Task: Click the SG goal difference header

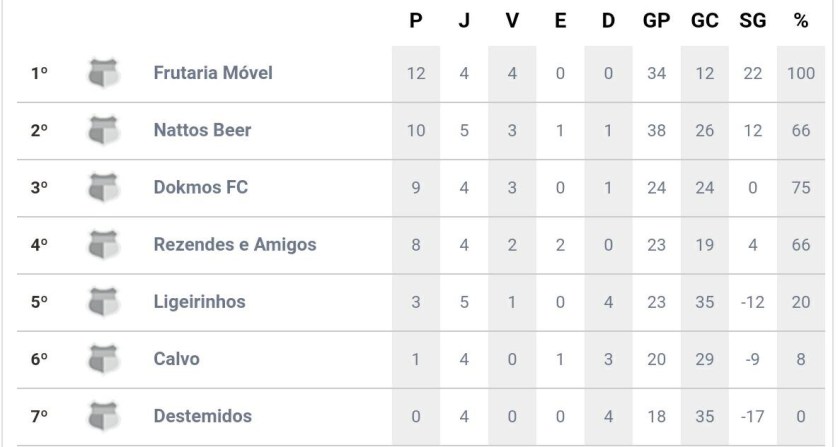Action: 753,19
